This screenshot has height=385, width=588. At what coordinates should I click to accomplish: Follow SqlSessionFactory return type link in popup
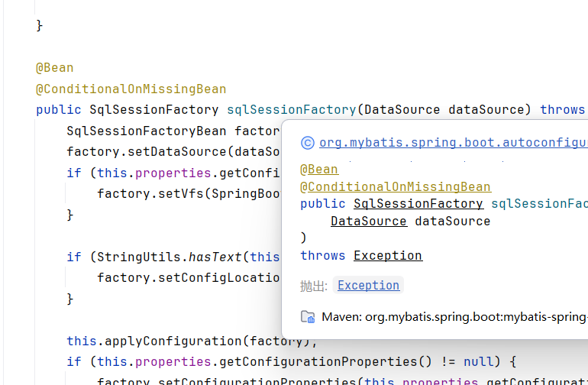418,203
